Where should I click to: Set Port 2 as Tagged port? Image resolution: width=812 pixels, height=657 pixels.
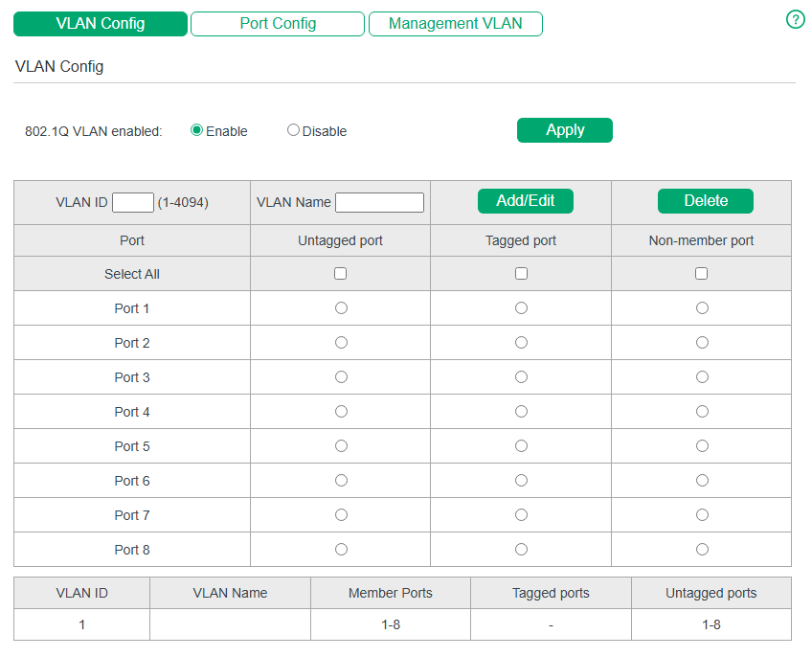[522, 343]
